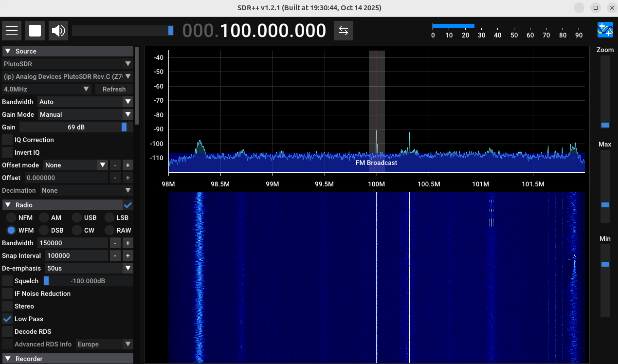Click the Refresh button
The width and height of the screenshot is (618, 364).
[114, 89]
